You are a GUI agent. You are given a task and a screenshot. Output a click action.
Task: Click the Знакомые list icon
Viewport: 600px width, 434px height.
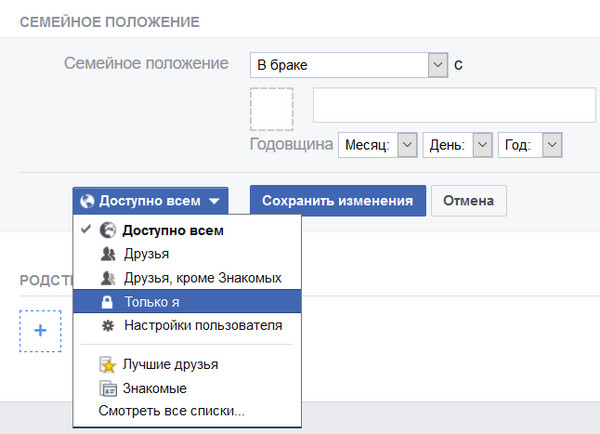(108, 389)
